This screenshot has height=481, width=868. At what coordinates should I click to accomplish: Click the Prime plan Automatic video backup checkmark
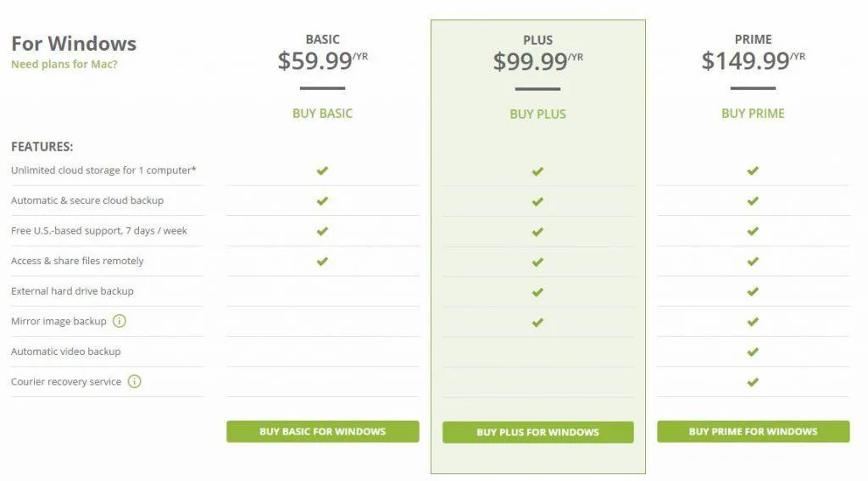753,351
